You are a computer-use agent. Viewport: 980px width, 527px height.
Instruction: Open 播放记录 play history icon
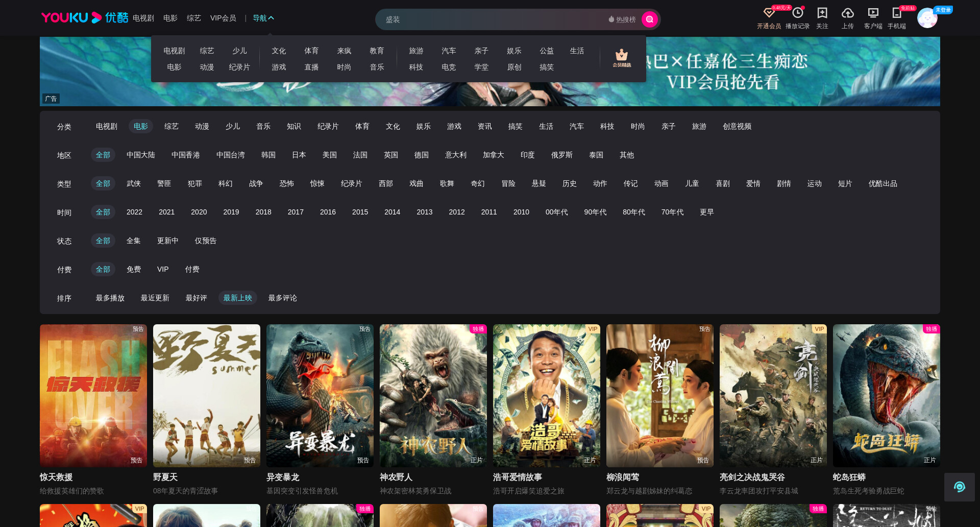click(797, 13)
